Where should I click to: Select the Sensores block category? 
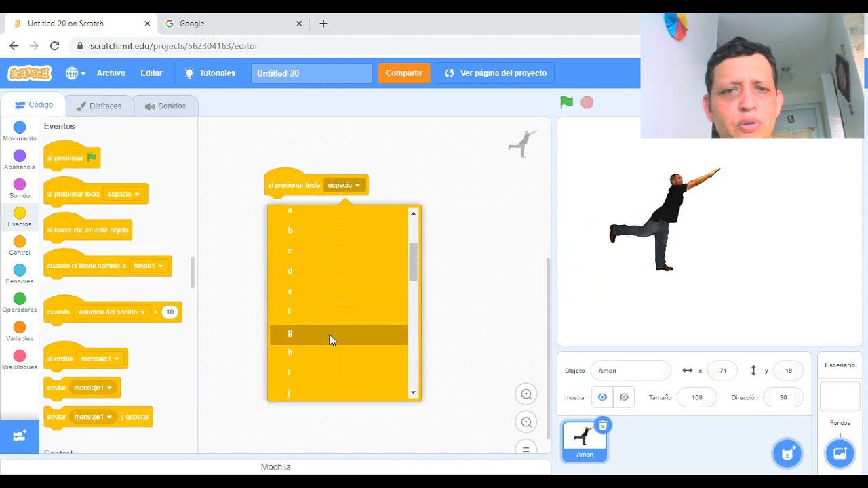pos(20,274)
